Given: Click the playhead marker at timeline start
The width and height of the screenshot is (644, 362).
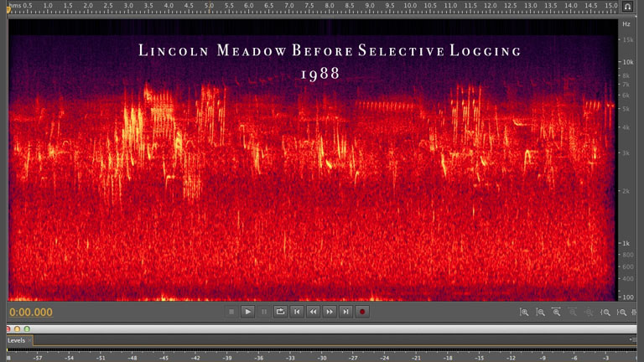Looking at the screenshot, I should tap(8, 10).
